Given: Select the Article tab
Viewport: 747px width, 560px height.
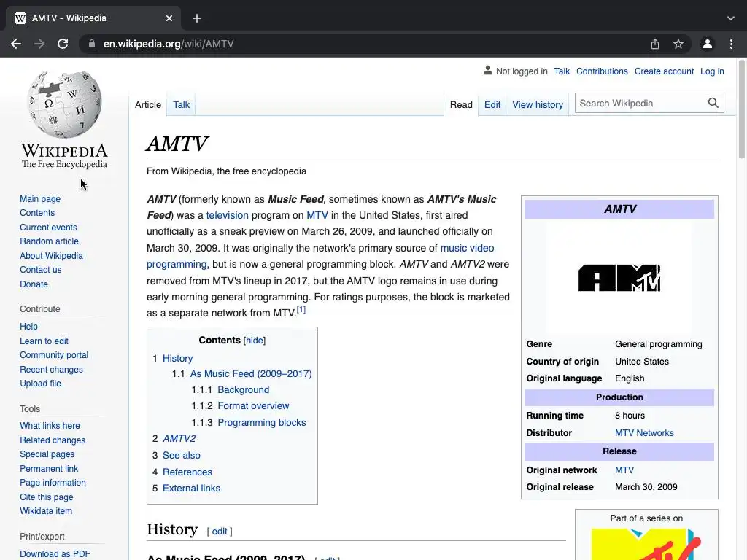Looking at the screenshot, I should coord(147,105).
